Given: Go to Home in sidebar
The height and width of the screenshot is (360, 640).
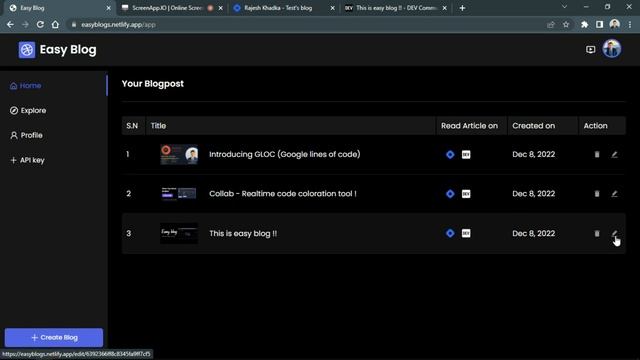Looking at the screenshot, I should click(25, 86).
